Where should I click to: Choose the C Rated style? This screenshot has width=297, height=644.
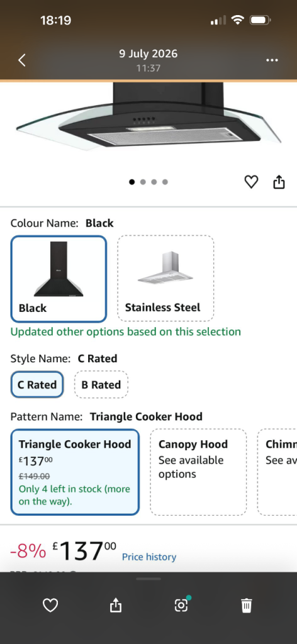(x=37, y=384)
